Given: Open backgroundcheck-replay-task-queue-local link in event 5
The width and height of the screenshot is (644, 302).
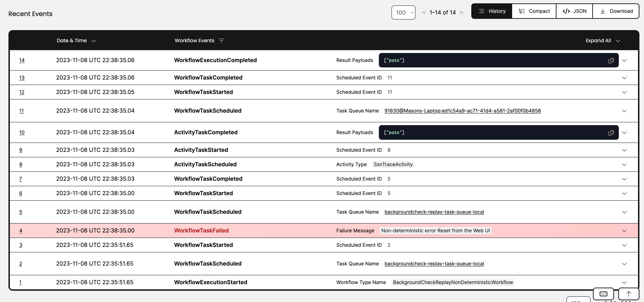Looking at the screenshot, I should [434, 212].
